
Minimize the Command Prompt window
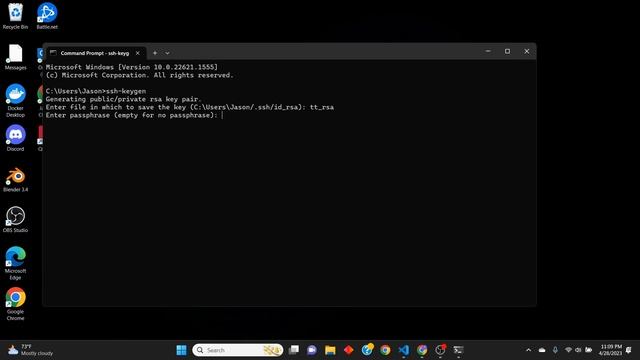click(488, 51)
